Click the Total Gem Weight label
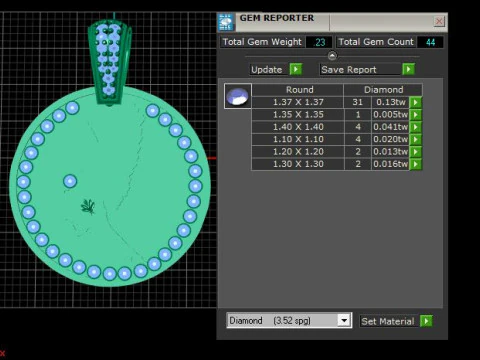 262,42
